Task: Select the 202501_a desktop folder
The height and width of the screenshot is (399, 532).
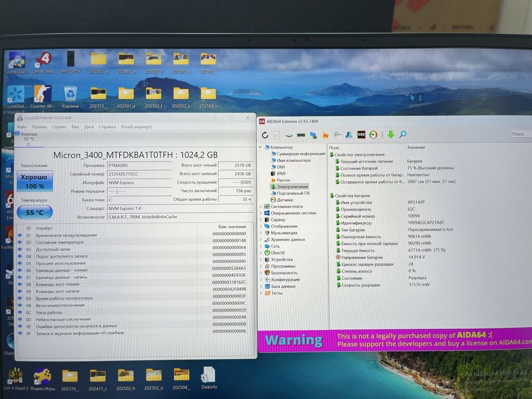Action: [126, 98]
